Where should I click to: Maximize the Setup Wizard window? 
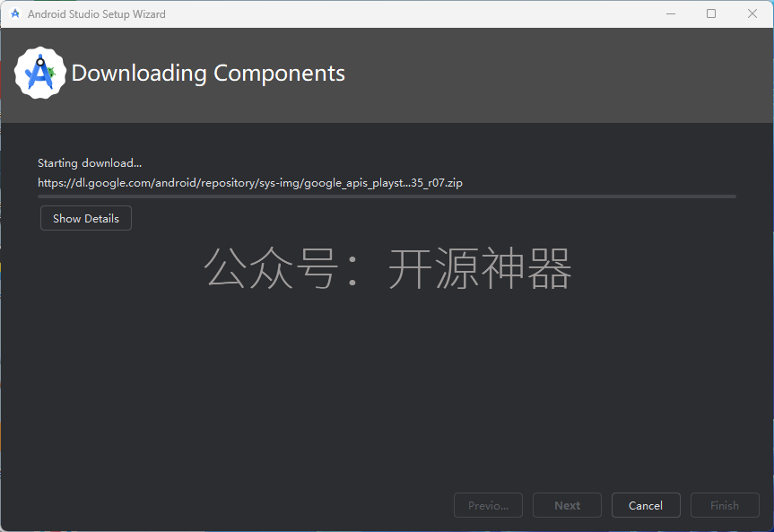(x=711, y=13)
